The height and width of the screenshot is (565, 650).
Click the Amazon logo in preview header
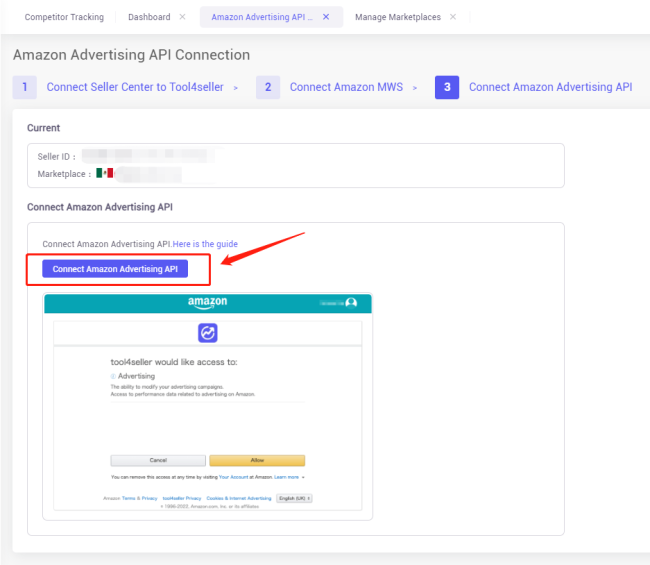(208, 303)
